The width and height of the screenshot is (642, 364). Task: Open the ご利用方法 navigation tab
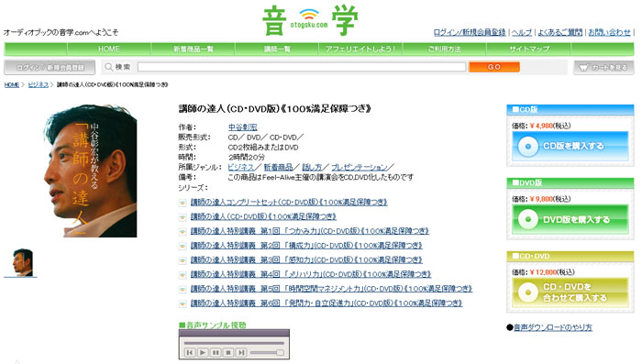[444, 49]
